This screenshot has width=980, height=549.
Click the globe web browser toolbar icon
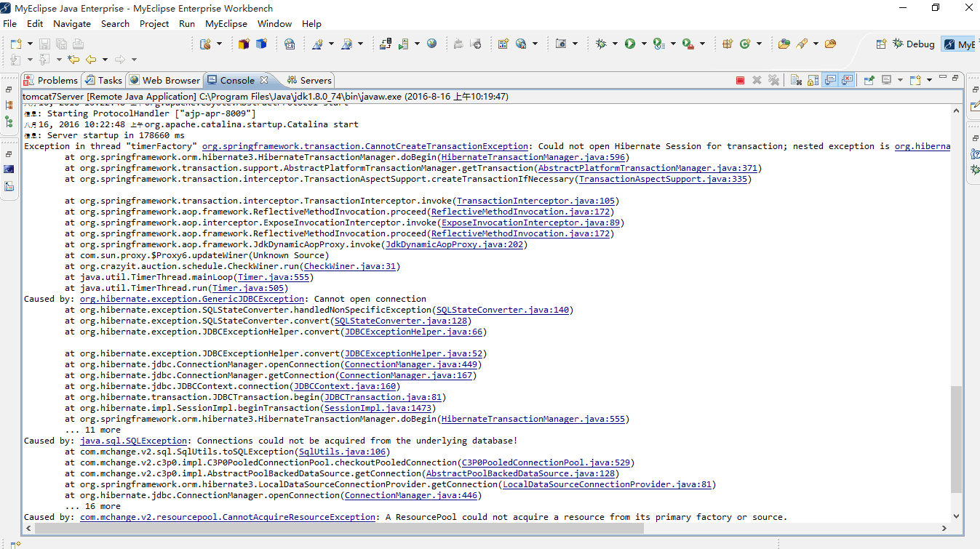[x=432, y=44]
